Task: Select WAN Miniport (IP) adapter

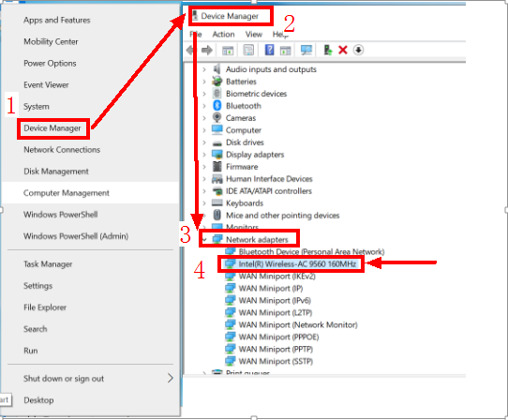Action: click(271, 289)
